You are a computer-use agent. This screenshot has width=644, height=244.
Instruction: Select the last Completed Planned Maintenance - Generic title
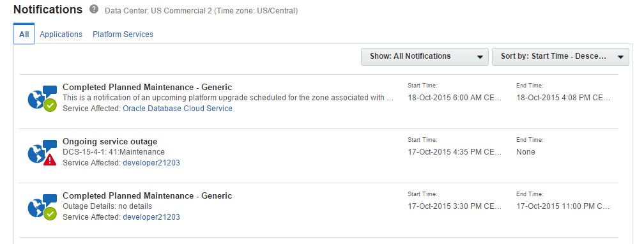(147, 195)
